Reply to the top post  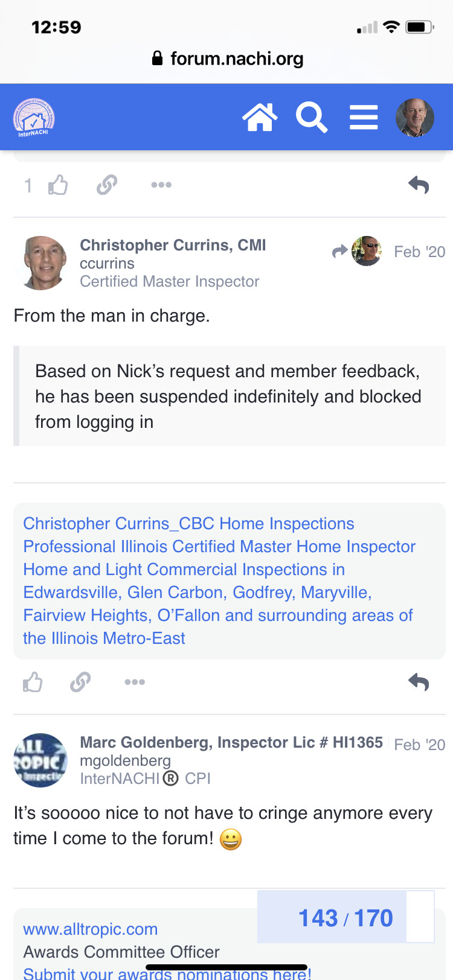pyautogui.click(x=419, y=185)
